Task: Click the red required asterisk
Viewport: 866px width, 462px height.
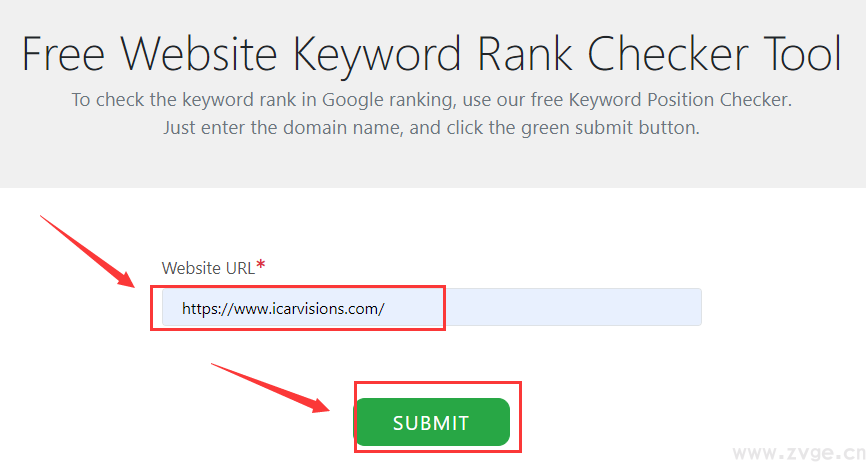Action: (261, 265)
